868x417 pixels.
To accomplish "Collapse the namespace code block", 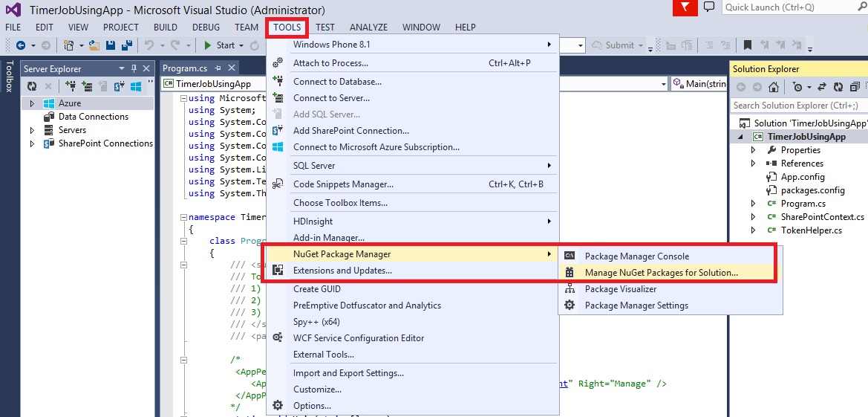I will (183, 217).
